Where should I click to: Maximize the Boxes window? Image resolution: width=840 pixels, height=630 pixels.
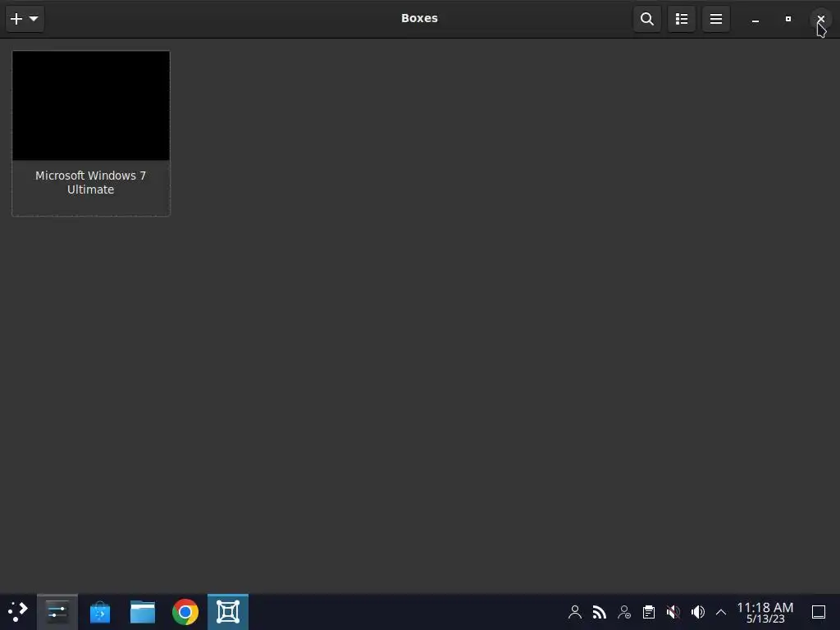(x=788, y=20)
